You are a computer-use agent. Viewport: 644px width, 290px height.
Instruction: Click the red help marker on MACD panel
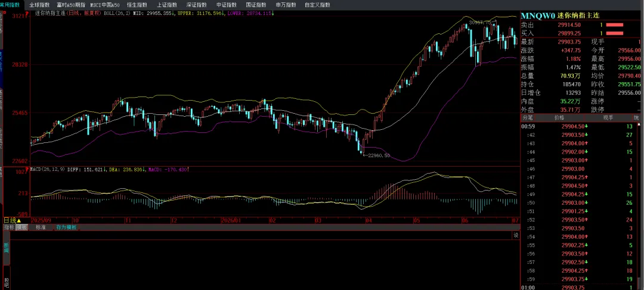click(x=27, y=169)
